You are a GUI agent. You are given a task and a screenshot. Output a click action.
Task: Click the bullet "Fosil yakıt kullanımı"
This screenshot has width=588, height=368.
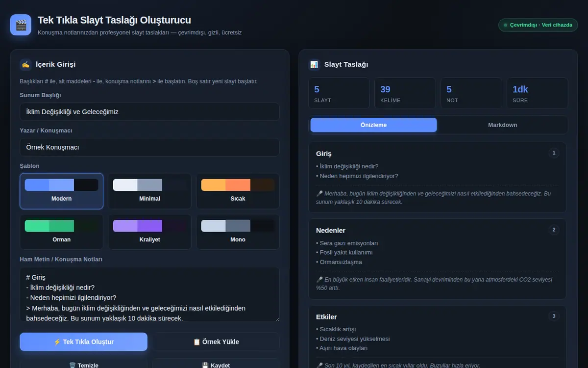click(344, 252)
